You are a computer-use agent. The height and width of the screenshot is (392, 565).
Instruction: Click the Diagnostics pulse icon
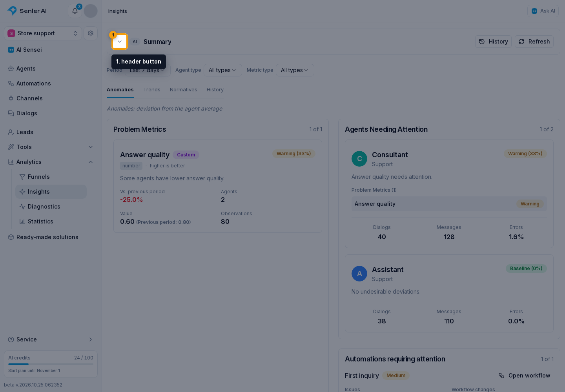click(22, 207)
